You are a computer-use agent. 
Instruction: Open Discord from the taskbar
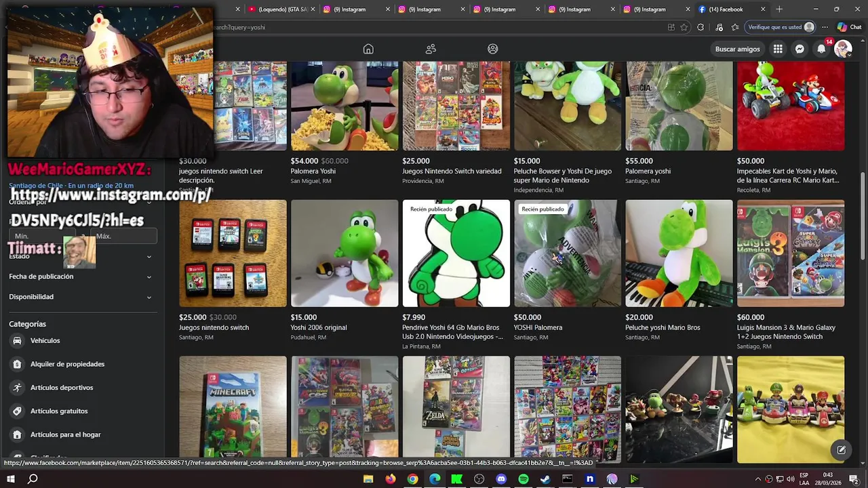click(501, 479)
